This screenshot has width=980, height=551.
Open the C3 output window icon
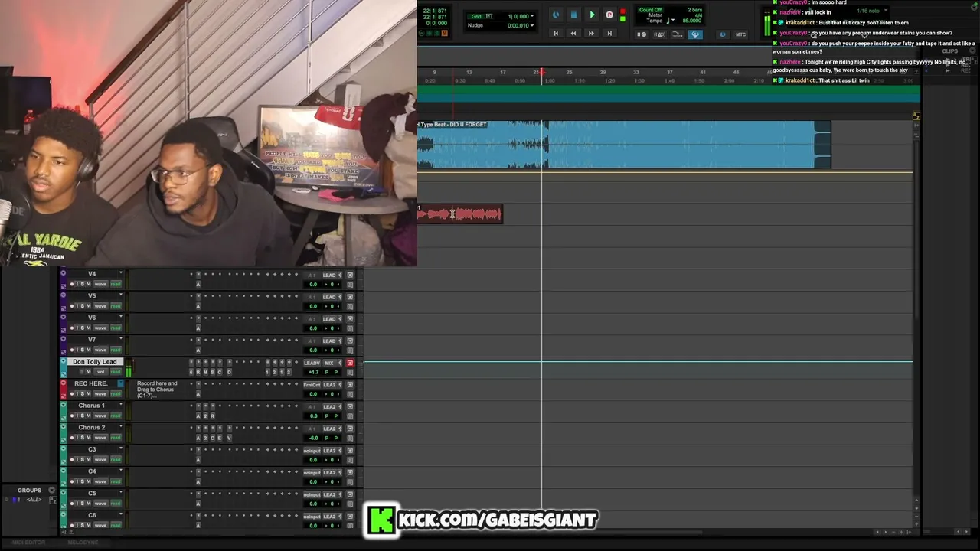(x=350, y=451)
